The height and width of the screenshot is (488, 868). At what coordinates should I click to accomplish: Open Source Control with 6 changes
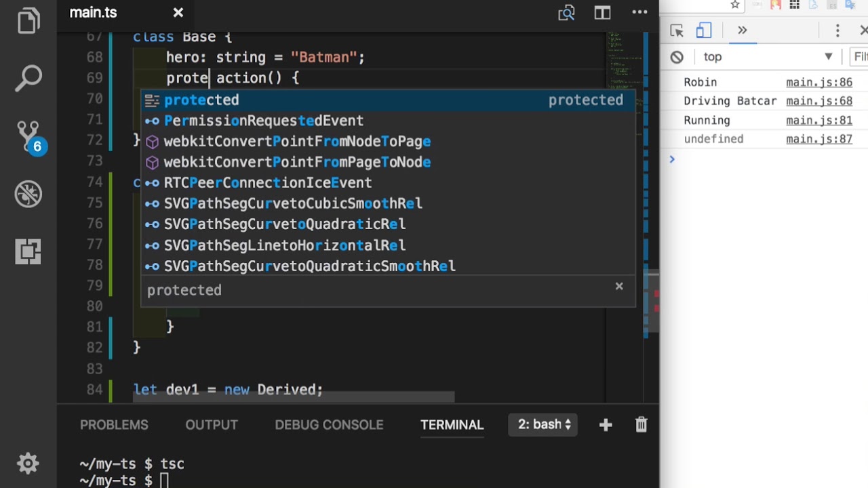(x=28, y=136)
